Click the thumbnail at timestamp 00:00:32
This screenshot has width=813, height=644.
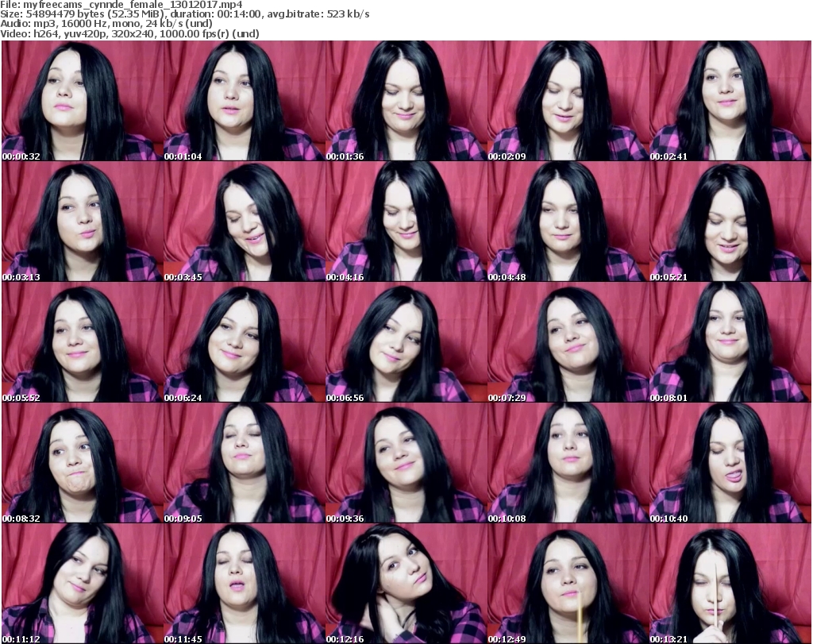(x=83, y=101)
